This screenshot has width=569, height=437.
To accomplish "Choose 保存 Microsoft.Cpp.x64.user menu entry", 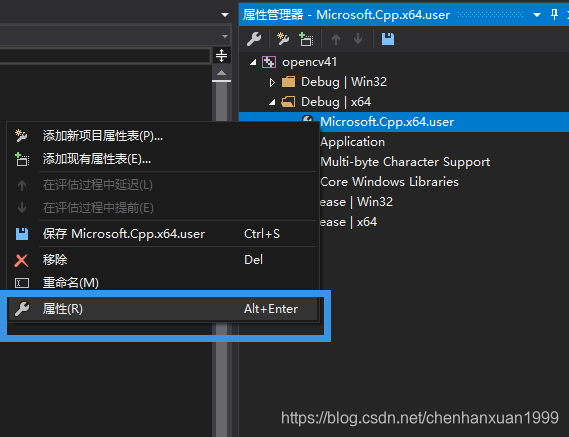I will click(x=162, y=234).
